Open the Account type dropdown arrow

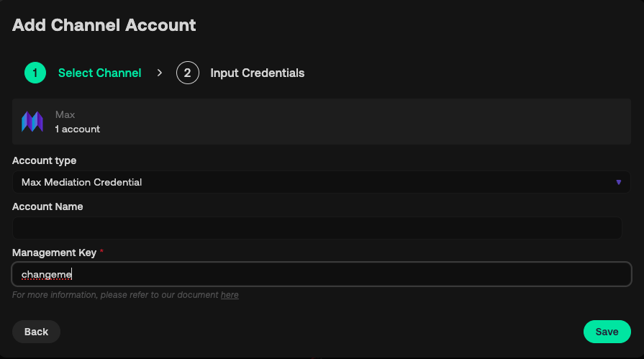[x=619, y=182]
